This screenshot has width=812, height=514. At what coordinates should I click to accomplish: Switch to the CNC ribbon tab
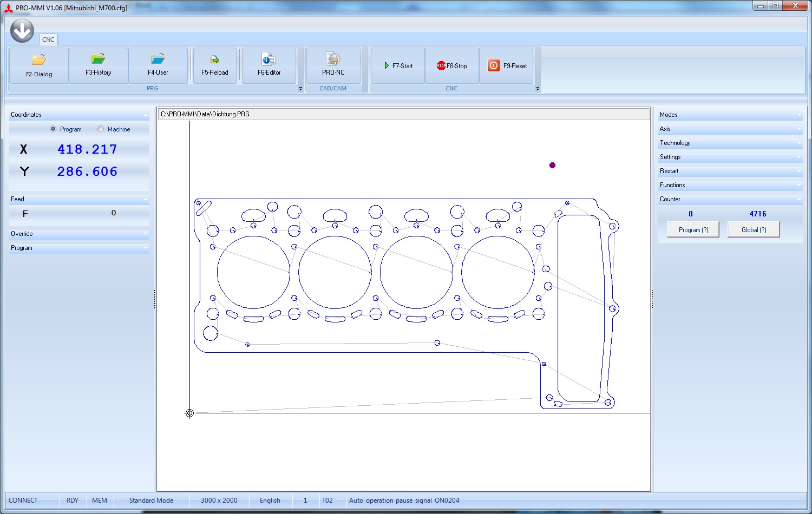(x=48, y=39)
